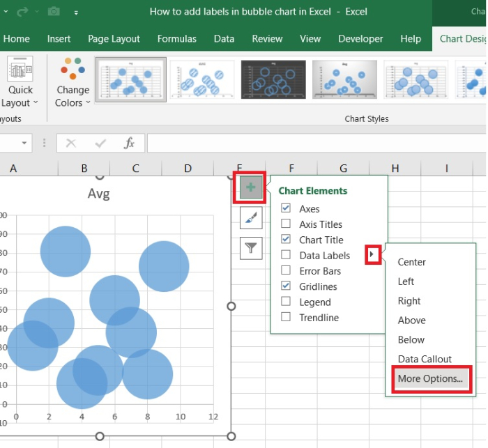The height and width of the screenshot is (448, 488).
Task: Click More Options in data labels submenu
Action: pos(430,378)
